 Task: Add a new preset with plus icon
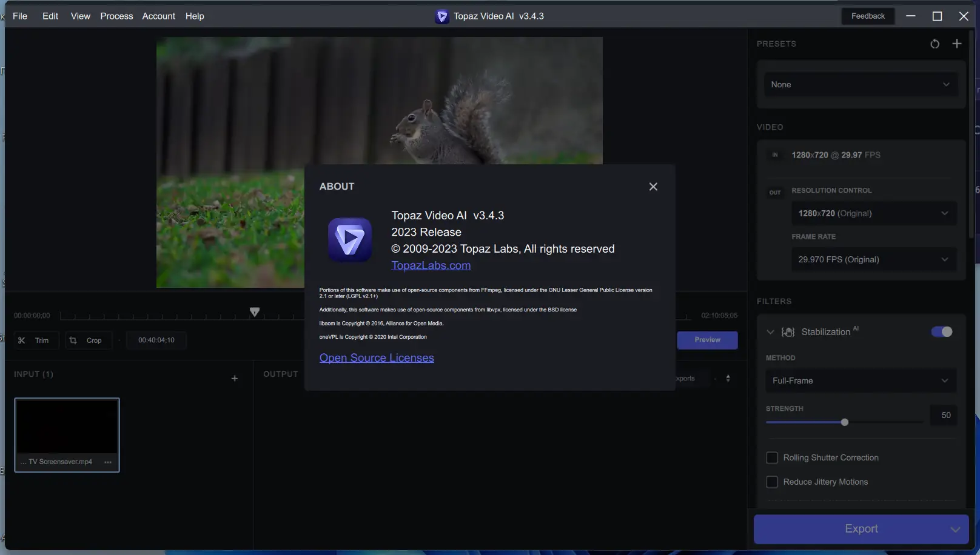coord(957,44)
